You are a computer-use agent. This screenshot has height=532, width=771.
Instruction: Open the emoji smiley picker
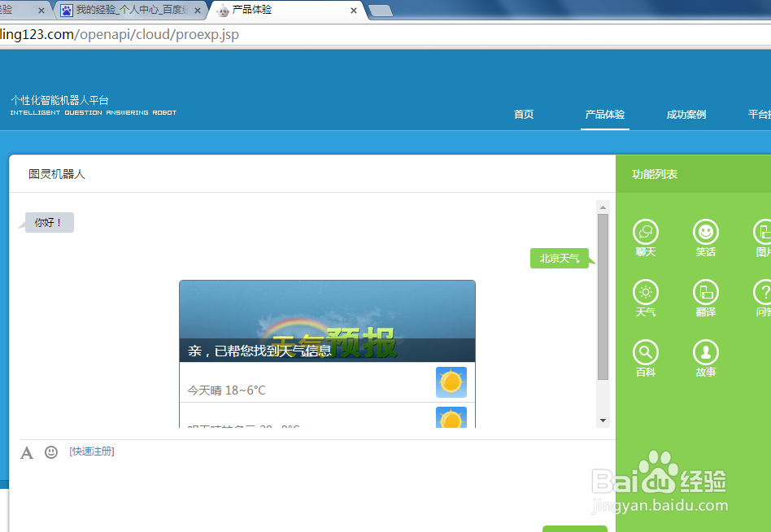(51, 451)
